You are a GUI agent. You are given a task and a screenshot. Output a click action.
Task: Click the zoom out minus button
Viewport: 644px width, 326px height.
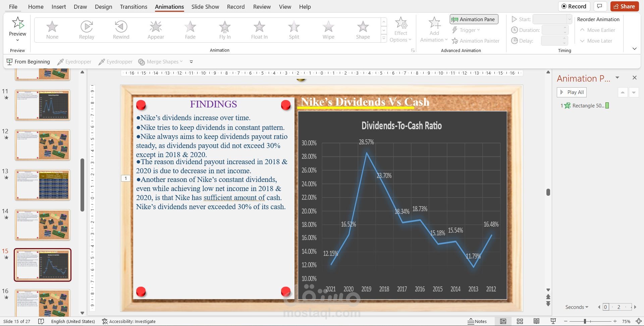(x=566, y=321)
